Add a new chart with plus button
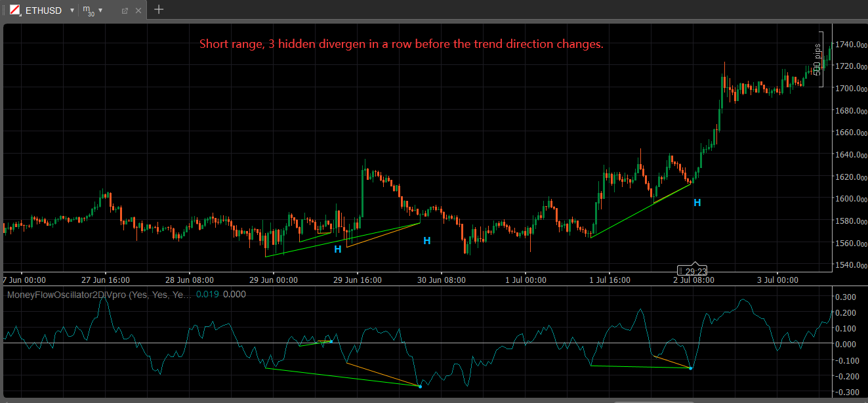 tap(158, 10)
